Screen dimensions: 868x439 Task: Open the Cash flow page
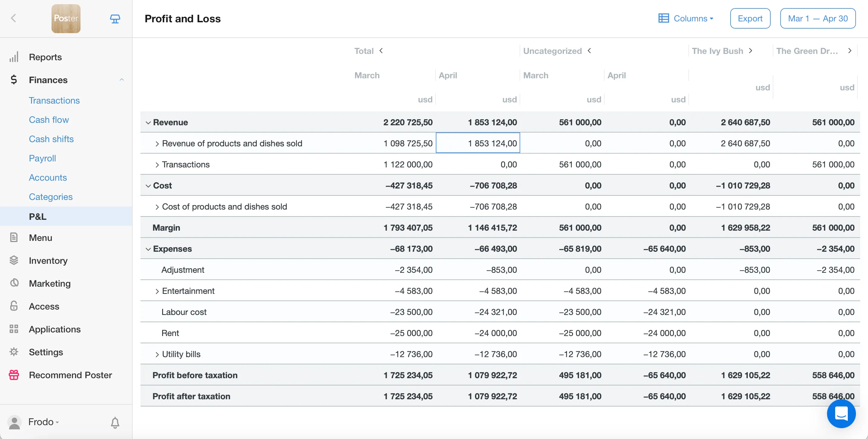pos(49,120)
